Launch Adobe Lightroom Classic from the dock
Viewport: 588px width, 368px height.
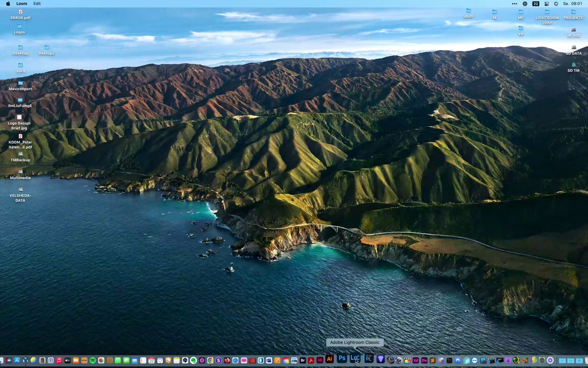[354, 359]
